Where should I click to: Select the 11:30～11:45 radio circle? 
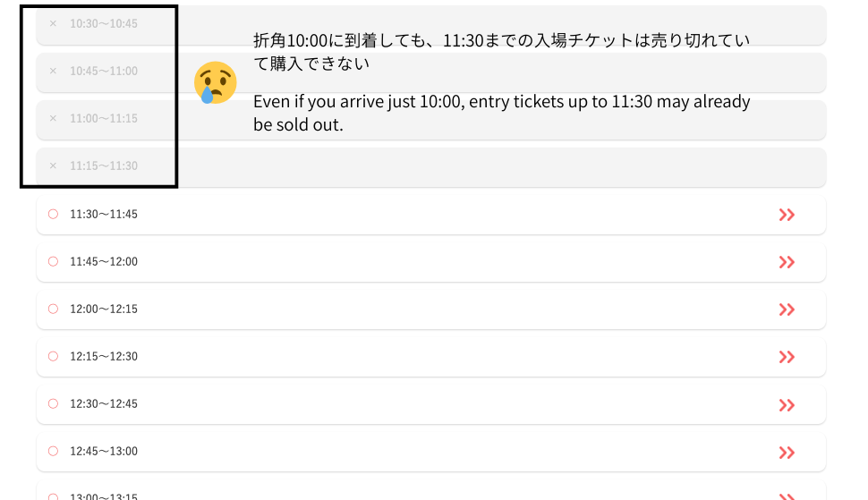(x=53, y=215)
